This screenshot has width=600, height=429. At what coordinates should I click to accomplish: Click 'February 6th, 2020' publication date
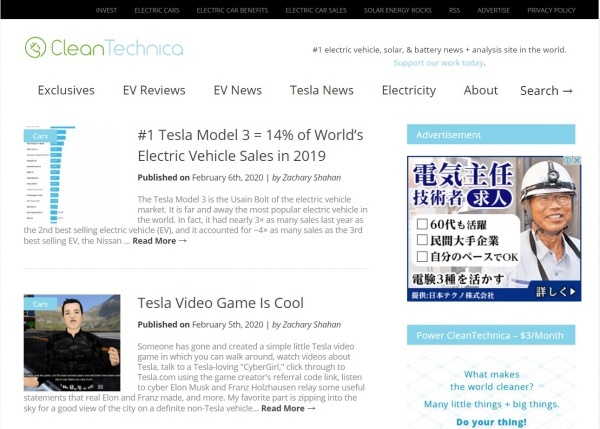coord(228,178)
